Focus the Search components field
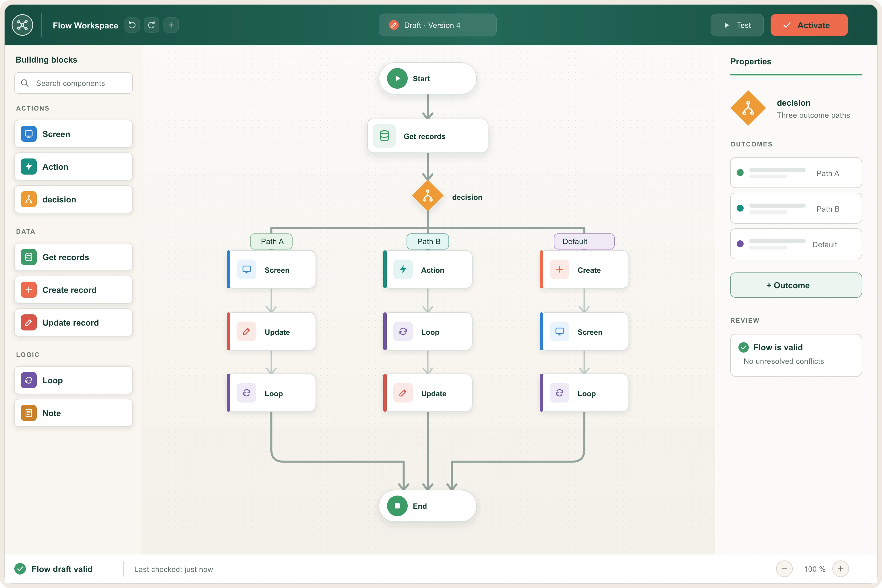This screenshot has width=882, height=588. pyautogui.click(x=73, y=83)
